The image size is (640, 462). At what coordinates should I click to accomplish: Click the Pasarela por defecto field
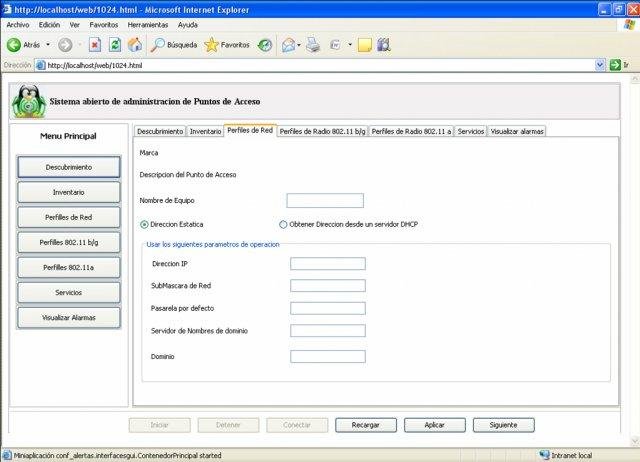coord(328,308)
